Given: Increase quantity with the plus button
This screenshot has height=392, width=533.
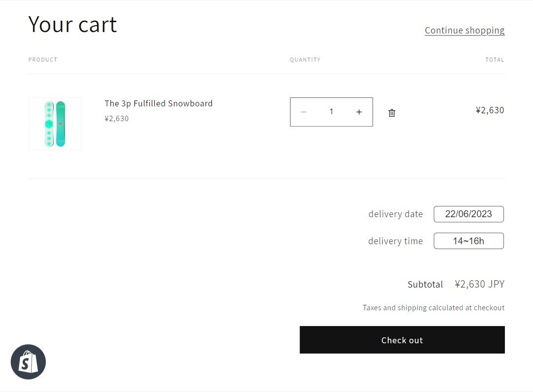Looking at the screenshot, I should point(359,112).
